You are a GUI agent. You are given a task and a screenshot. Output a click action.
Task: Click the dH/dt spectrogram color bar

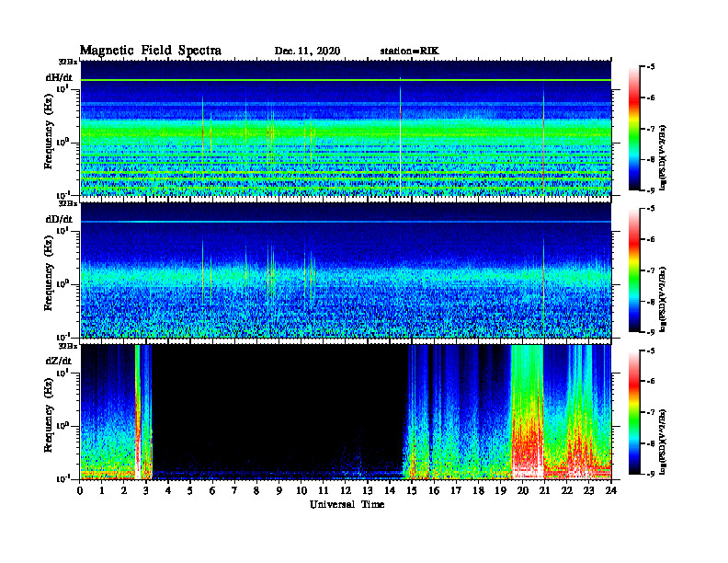633,128
